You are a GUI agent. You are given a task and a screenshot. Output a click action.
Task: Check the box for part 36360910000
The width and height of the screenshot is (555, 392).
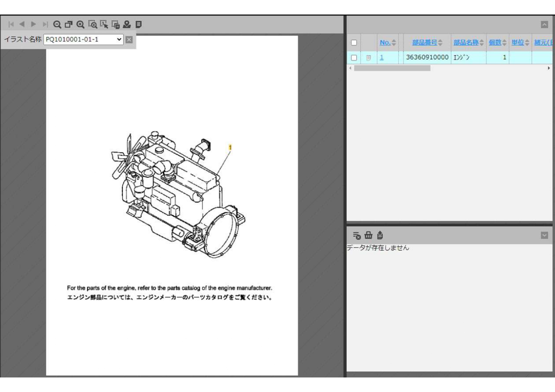tap(354, 58)
